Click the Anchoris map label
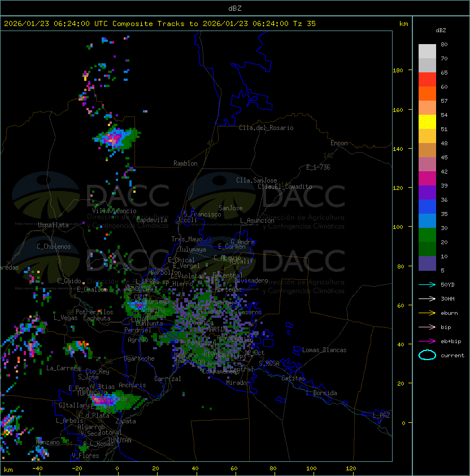Image resolution: width=470 pixels, height=476 pixels. click(x=132, y=385)
